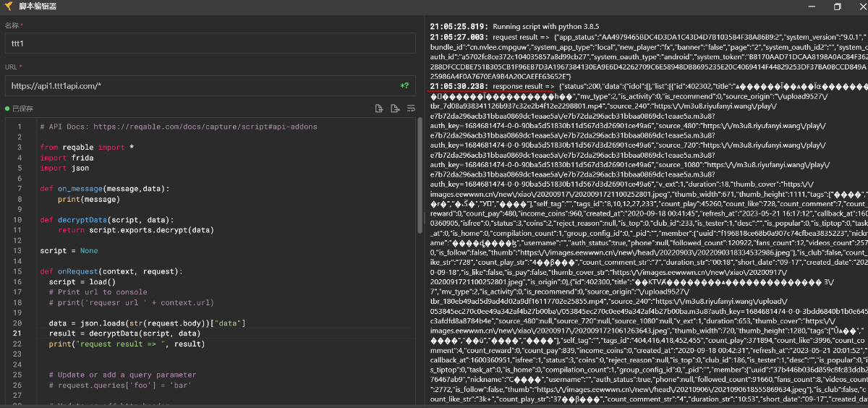Click the 21:05:25.819 log timestamp
The width and height of the screenshot is (868, 408).
coord(459,26)
